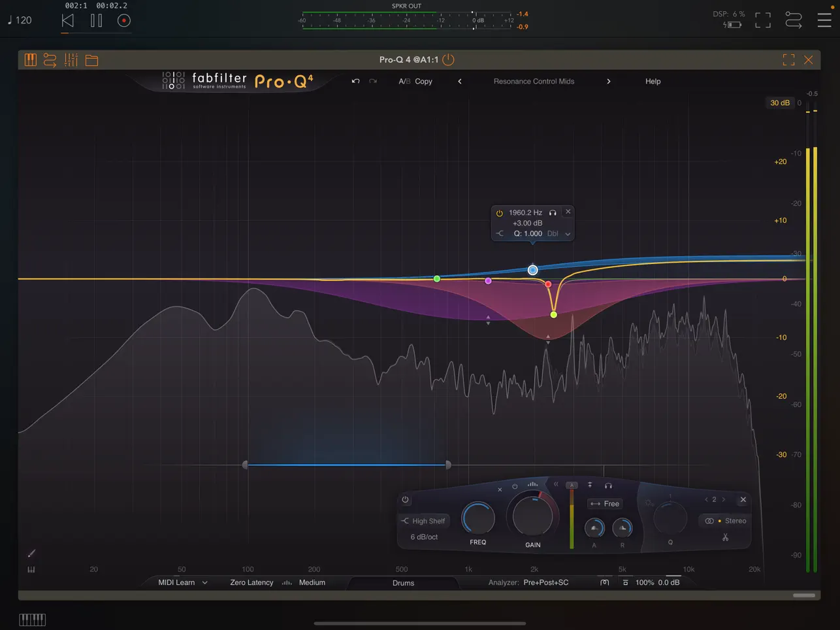840x630 pixels.
Task: Click the Free frequency mode button
Action: (605, 503)
